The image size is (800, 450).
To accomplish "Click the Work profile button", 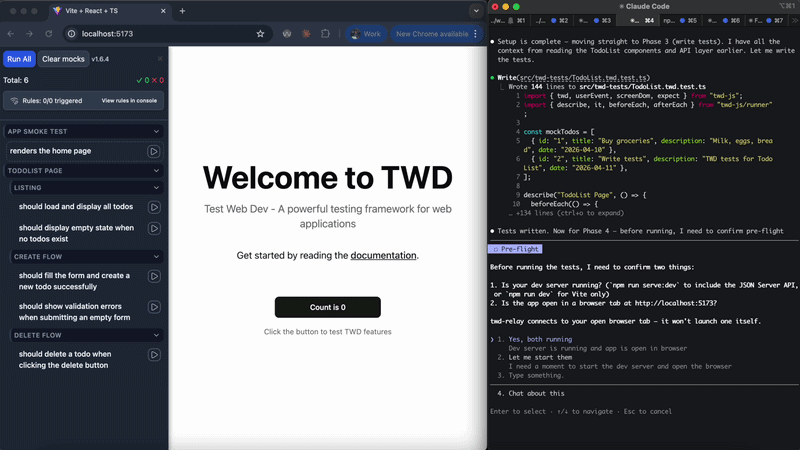I will (366, 34).
